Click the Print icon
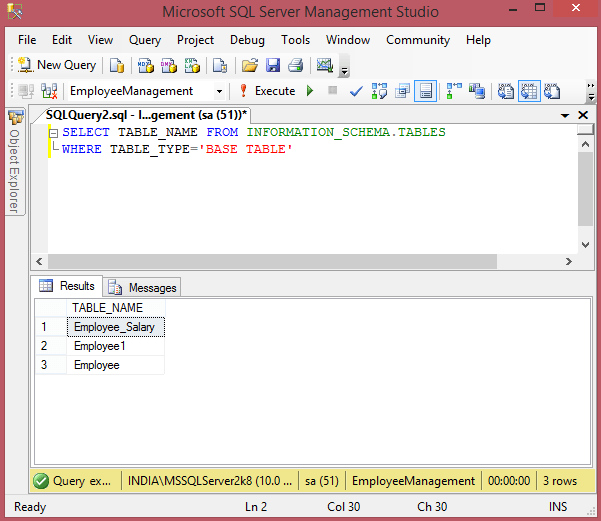 tap(296, 65)
